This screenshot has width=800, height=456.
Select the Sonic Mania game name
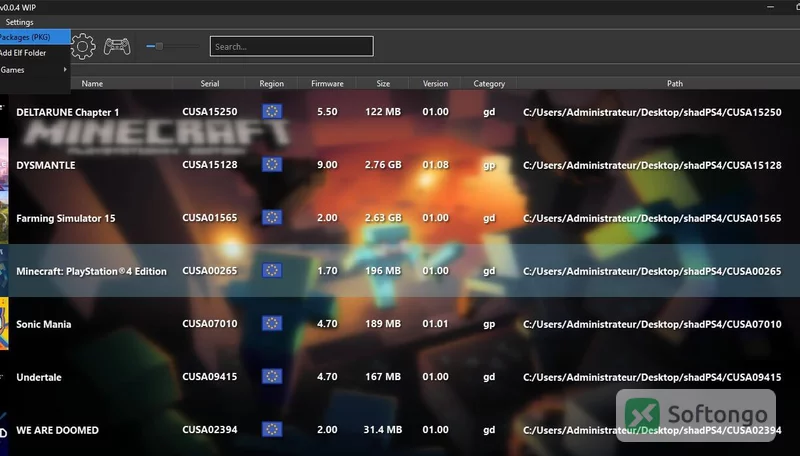[43, 324]
